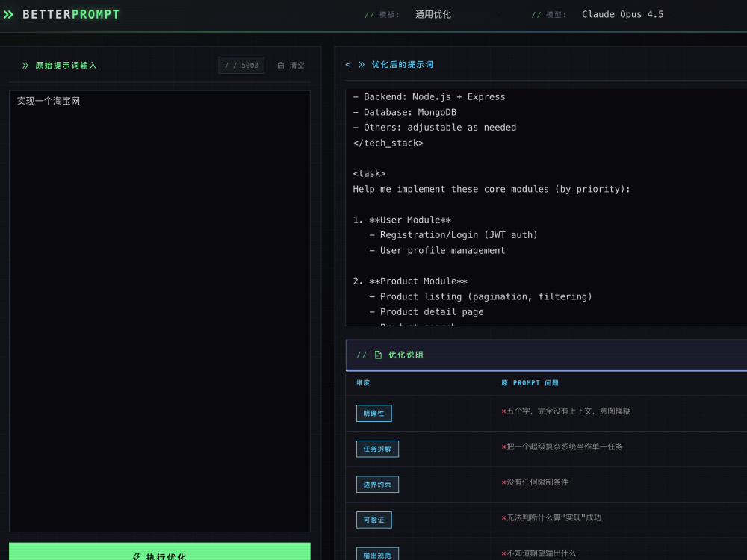Screen dimensions: 747x560
Task: Click text 无法判断什么算"实现"成功
Action: point(554,517)
